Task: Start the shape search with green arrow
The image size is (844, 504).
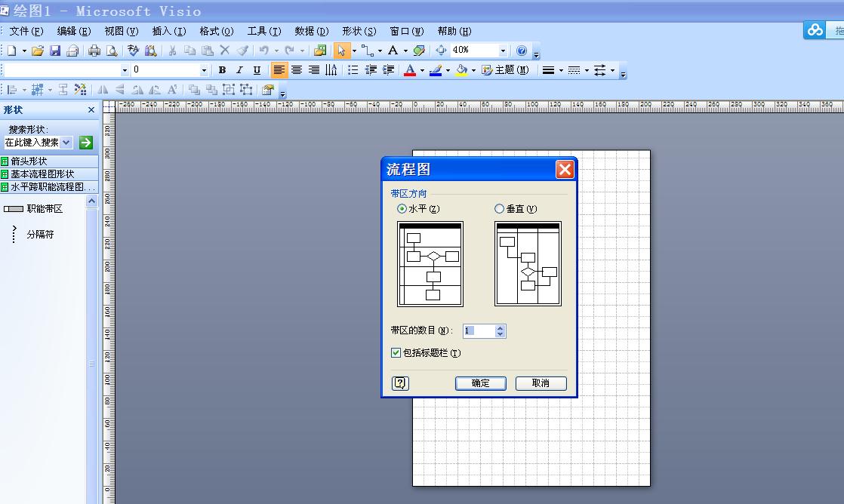Action: click(x=85, y=143)
